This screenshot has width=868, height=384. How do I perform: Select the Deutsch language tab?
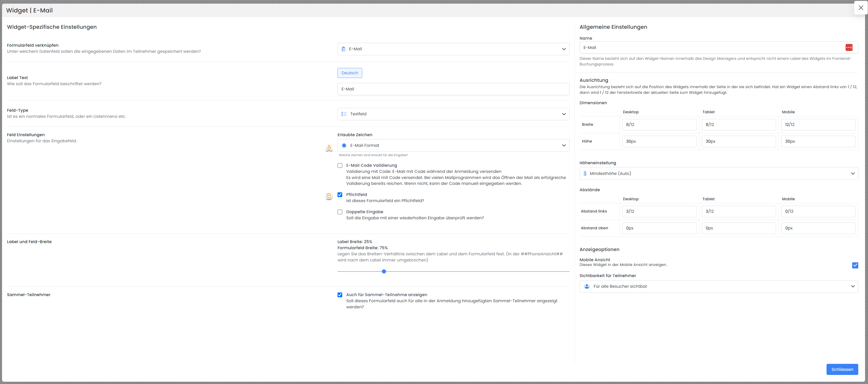tap(350, 73)
